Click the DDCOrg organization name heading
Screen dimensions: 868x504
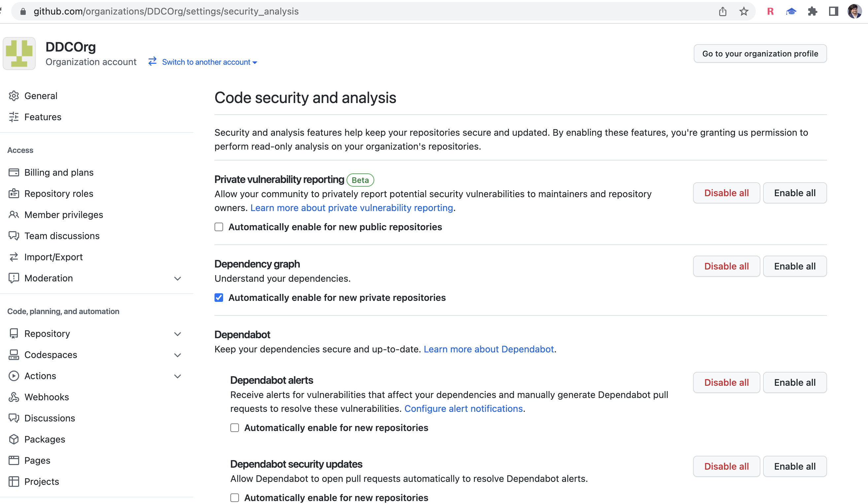pos(71,47)
